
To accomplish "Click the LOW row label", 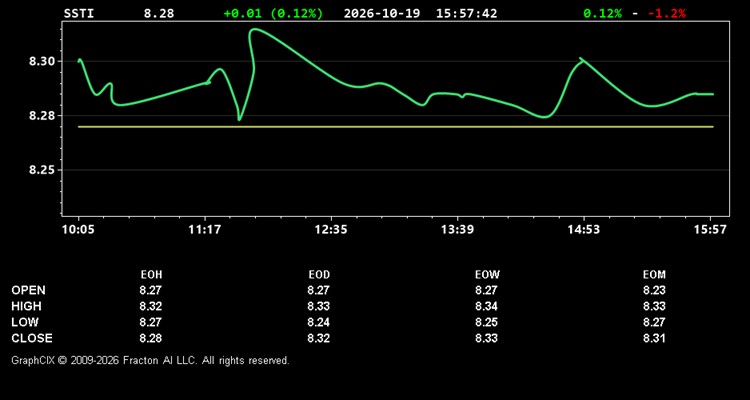I will click(x=25, y=322).
